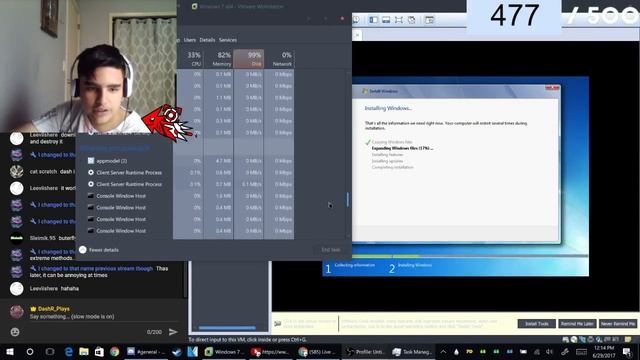The image size is (640, 360).
Task: Open the Windows Start menu
Action: (x=10, y=351)
